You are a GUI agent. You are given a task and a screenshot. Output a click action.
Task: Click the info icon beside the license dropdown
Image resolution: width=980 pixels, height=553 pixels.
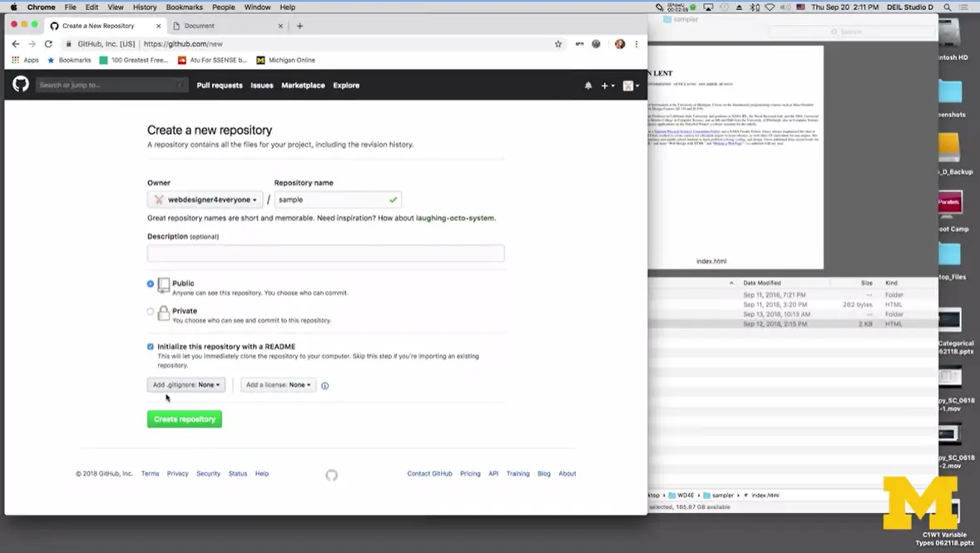coord(324,385)
